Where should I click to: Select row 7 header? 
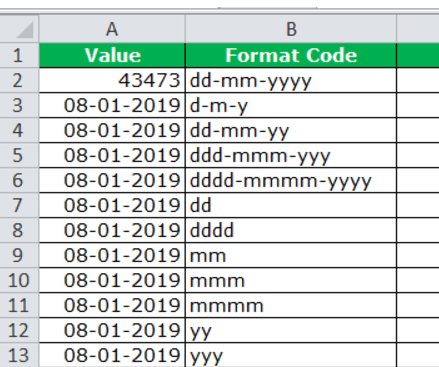coord(19,205)
